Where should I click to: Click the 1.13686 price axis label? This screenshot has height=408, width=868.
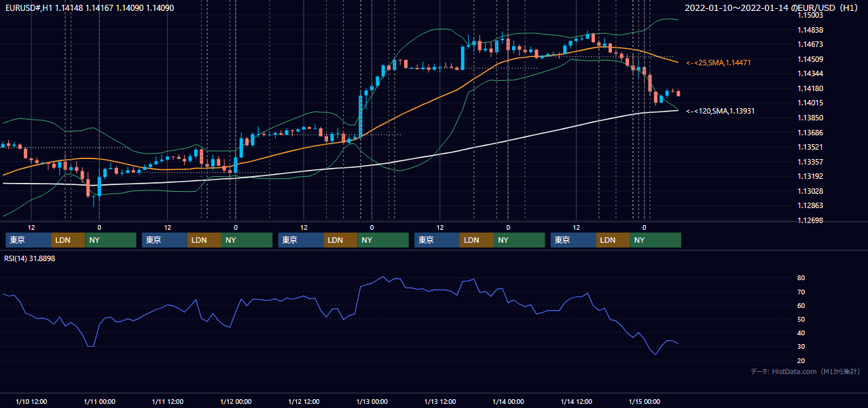810,133
